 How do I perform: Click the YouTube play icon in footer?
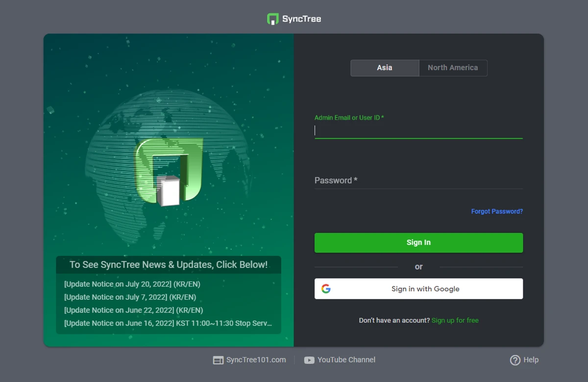[309, 360]
